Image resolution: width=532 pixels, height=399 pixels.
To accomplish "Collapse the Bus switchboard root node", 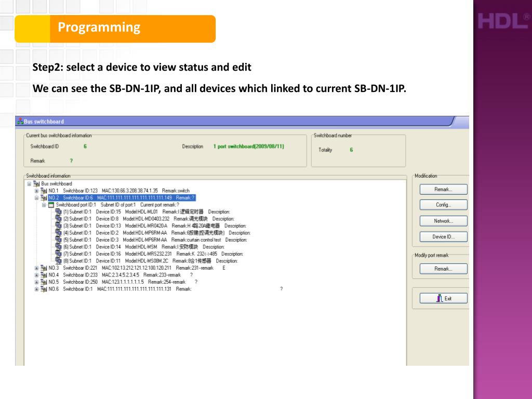I will tap(29, 184).
